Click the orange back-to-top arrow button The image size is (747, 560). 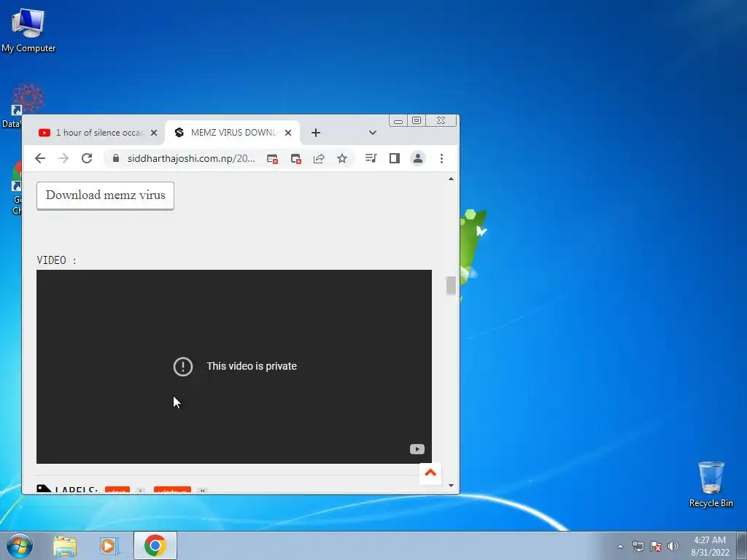(x=430, y=472)
